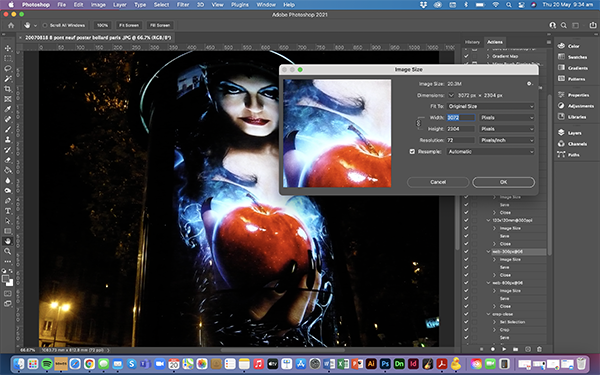This screenshot has height=375, width=600.
Task: Click the horizontal canvas scrollbar
Action: pos(283,350)
